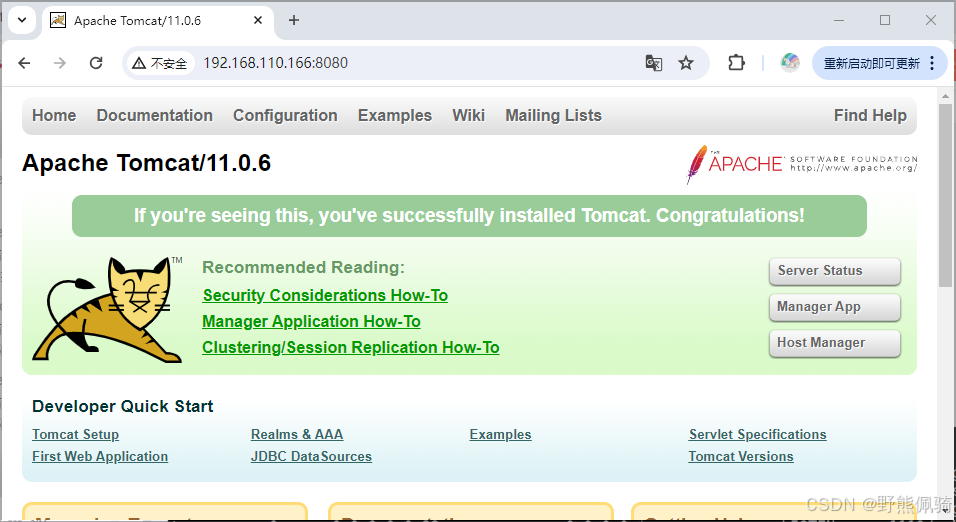Bookmark this page with the star icon
Image resolution: width=956 pixels, height=522 pixels.
pyautogui.click(x=686, y=63)
